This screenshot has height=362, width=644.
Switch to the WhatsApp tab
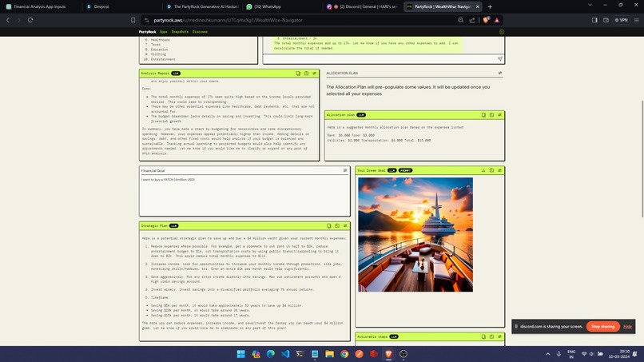(267, 6)
